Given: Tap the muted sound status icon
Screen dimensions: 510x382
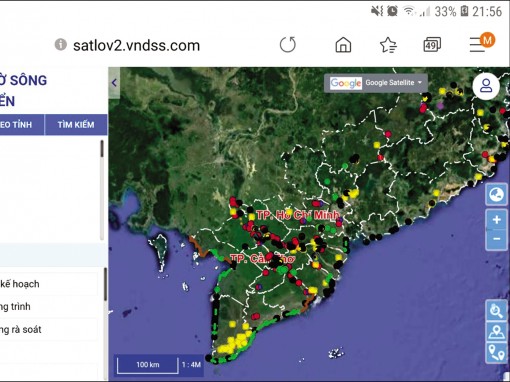Looking at the screenshot, I should coord(377,11).
